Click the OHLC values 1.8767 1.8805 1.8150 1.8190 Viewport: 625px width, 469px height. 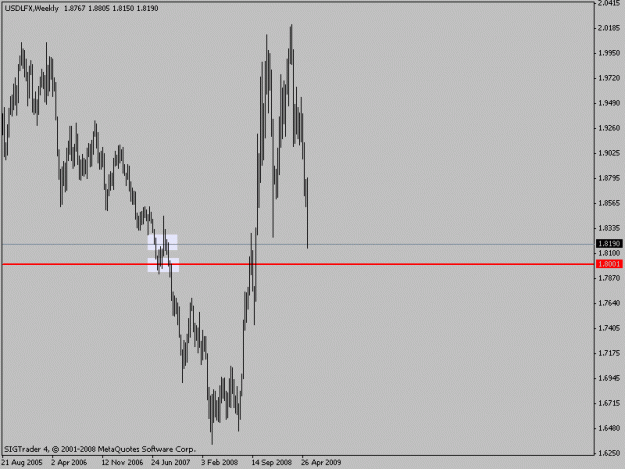coord(111,8)
